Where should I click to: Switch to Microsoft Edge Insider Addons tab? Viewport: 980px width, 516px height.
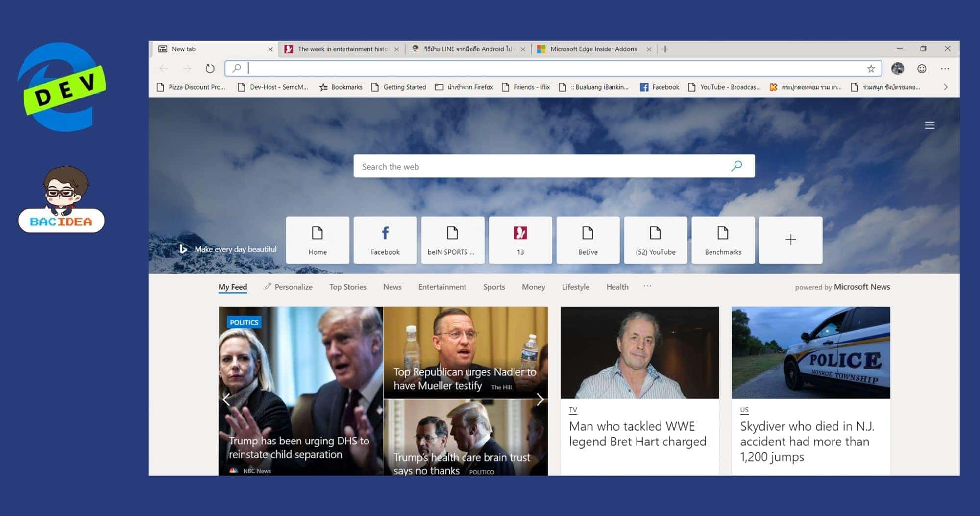tap(594, 49)
